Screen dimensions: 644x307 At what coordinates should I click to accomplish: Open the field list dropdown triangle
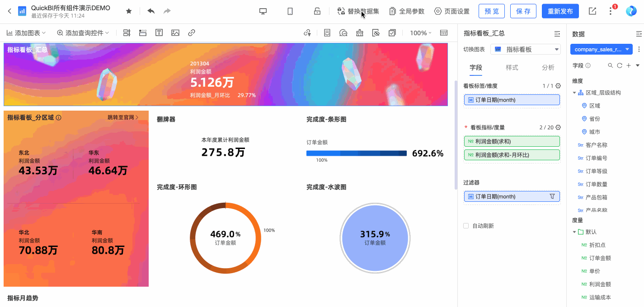pos(638,65)
